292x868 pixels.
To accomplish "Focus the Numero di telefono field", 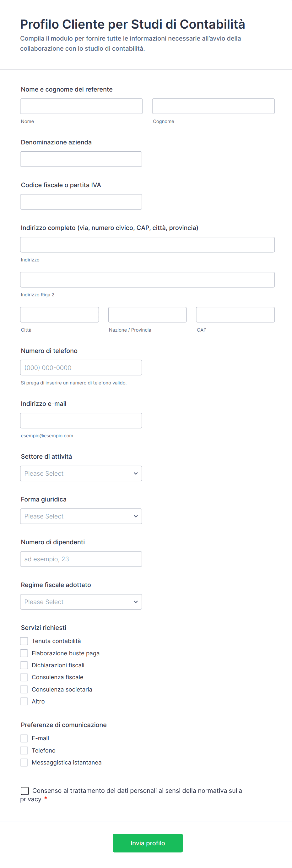I will pyautogui.click(x=81, y=368).
